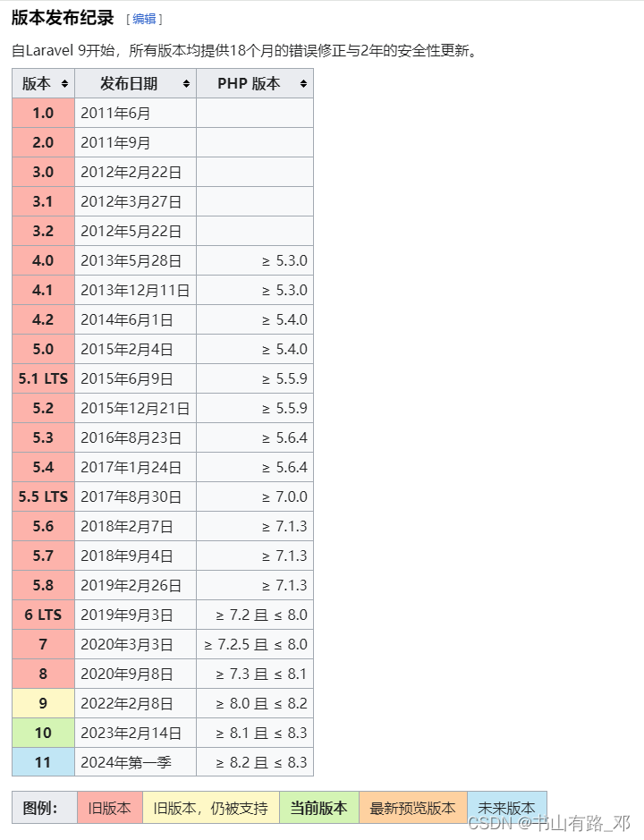This screenshot has height=840, width=644.
Task: Click the 旧版本，仍被支持 yellow legend swatch
Action: (210, 808)
